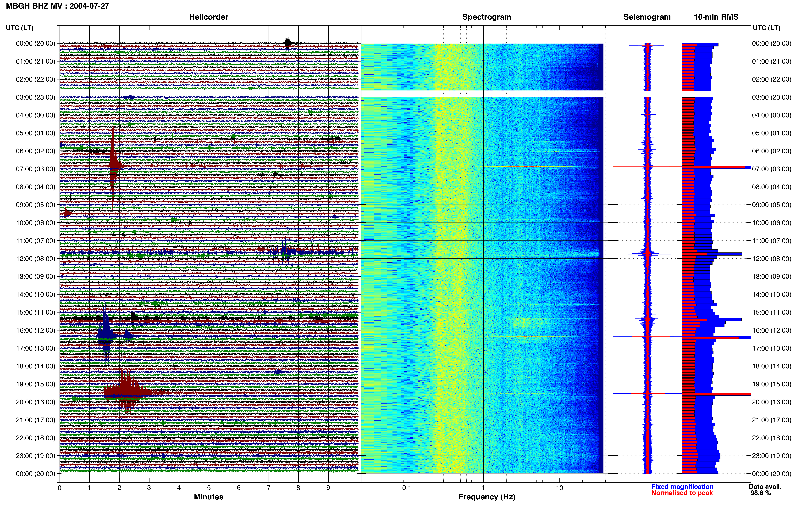This screenshot has width=812, height=508.
Task: Click the 'Data avail.' label
Action: 765,486
